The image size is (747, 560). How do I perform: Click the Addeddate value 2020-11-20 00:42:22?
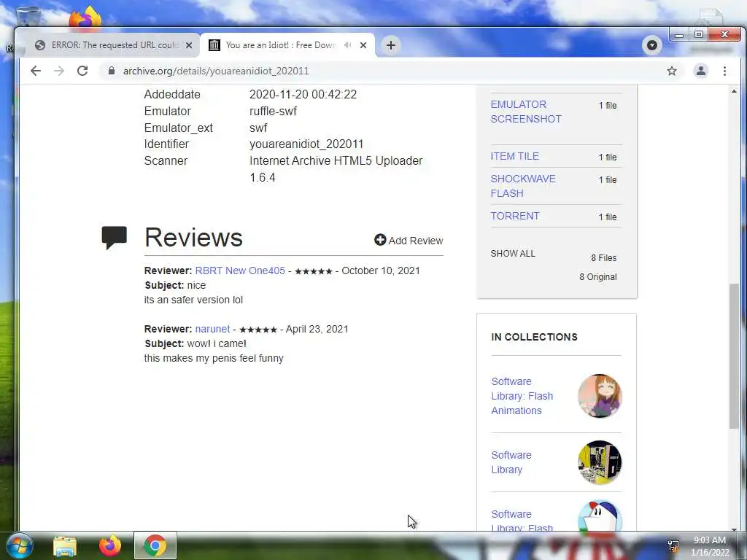coord(303,94)
